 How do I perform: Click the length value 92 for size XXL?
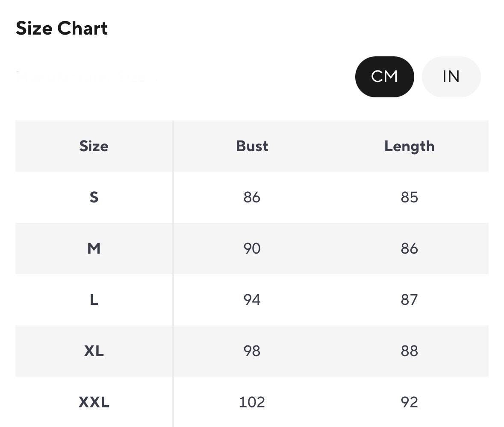409,402
